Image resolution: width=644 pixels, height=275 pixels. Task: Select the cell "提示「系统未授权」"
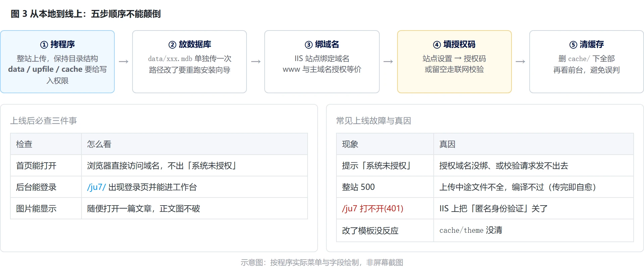point(385,166)
